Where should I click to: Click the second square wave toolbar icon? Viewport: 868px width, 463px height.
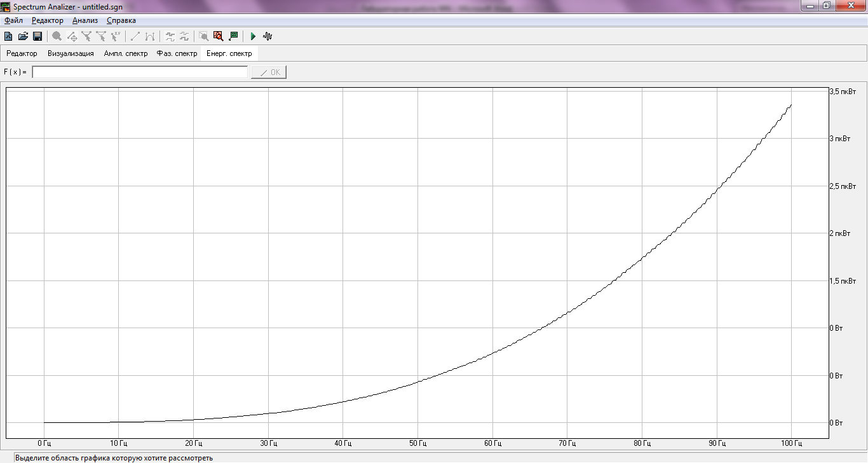click(184, 36)
